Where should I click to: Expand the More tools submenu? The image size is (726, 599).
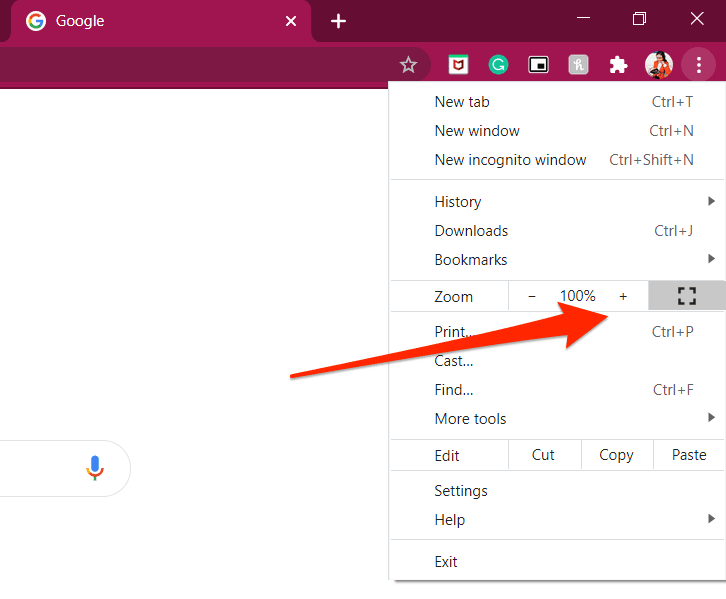[557, 418]
